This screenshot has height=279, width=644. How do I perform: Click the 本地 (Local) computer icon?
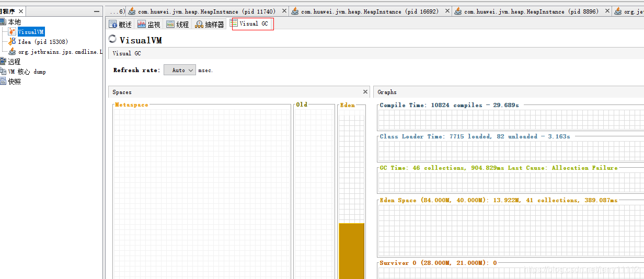pyautogui.click(x=3, y=22)
